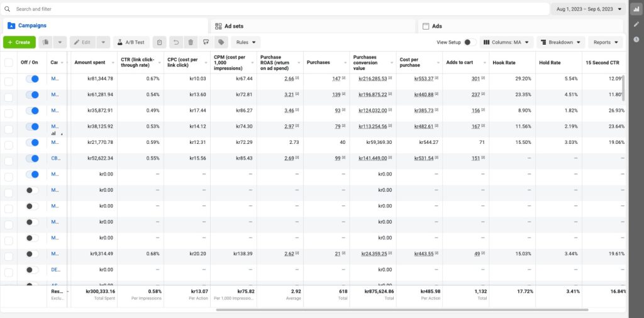
Task: Select all rows with header checkbox
Action: (x=9, y=62)
